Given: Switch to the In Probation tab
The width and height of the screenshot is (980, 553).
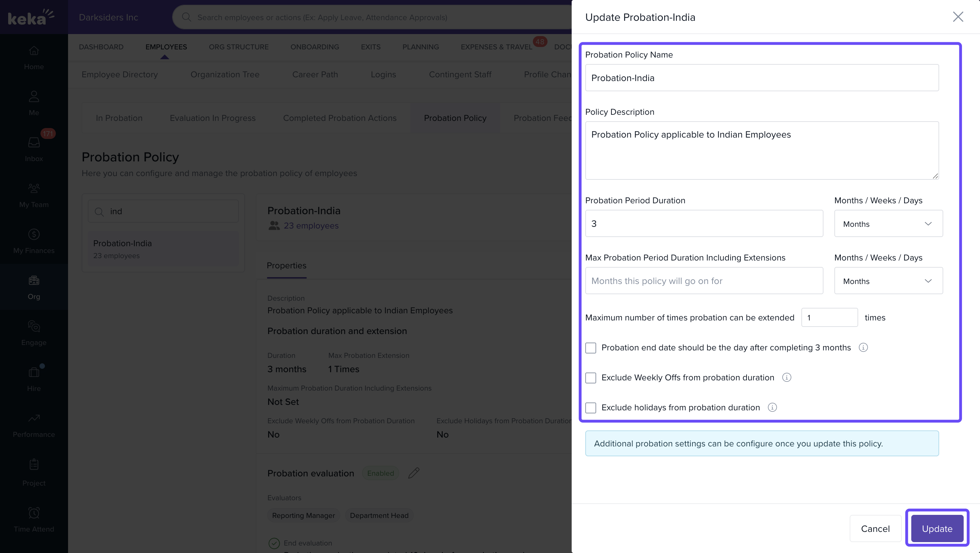Looking at the screenshot, I should (x=119, y=118).
